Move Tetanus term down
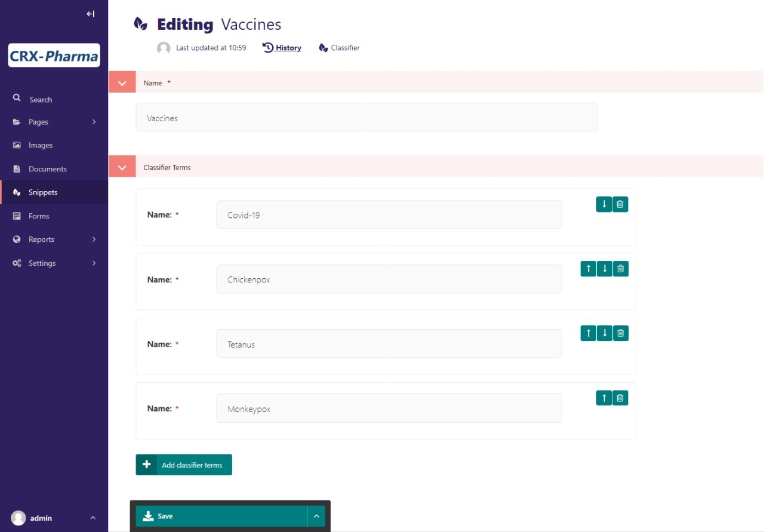The width and height of the screenshot is (764, 532). 605,333
